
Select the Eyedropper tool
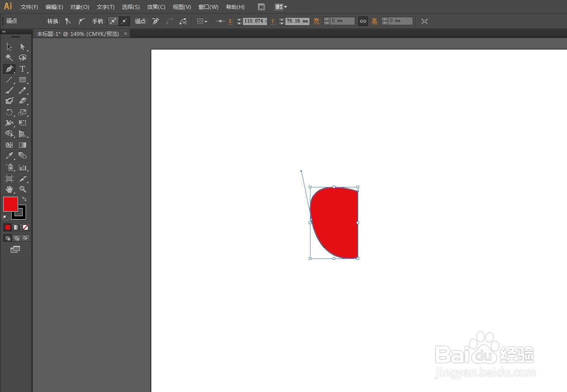click(x=9, y=156)
